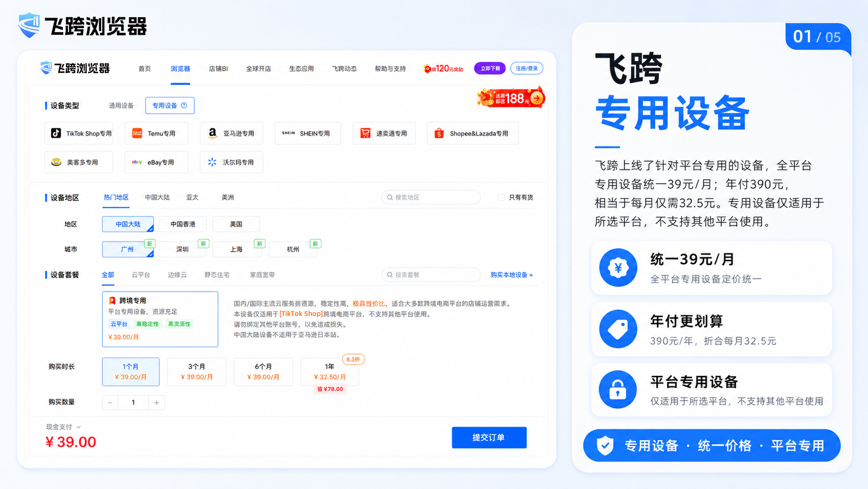
Task: Click the shield check icon in bottom banner
Action: click(605, 446)
